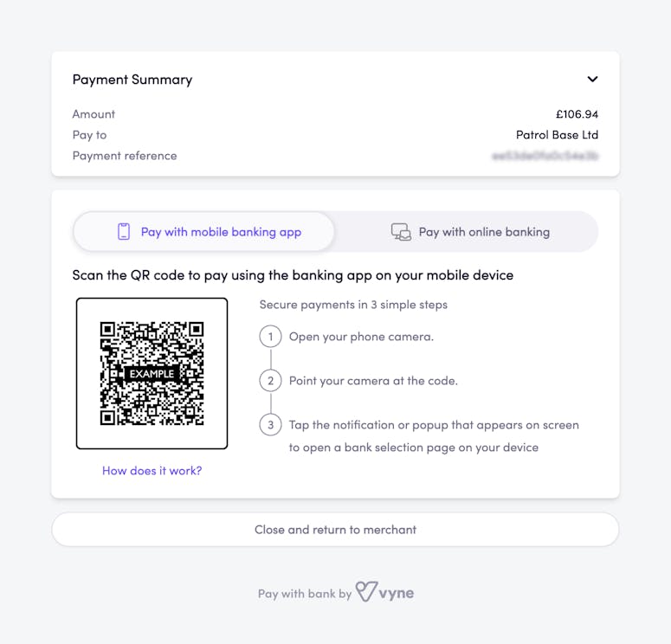Click the Patrol Base Ltd payee name
Screen dimensions: 671x644
tap(558, 135)
